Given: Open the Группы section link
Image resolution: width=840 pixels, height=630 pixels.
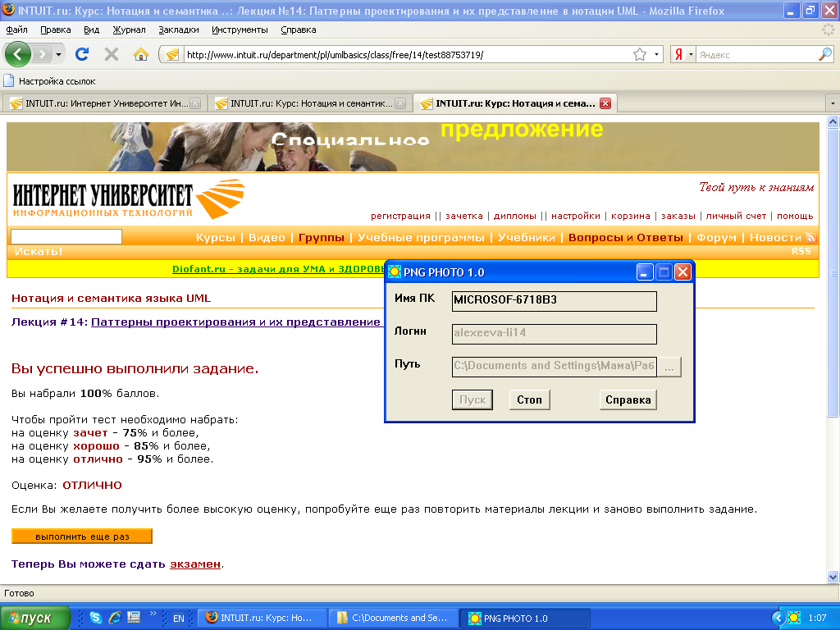Looking at the screenshot, I should click(322, 237).
